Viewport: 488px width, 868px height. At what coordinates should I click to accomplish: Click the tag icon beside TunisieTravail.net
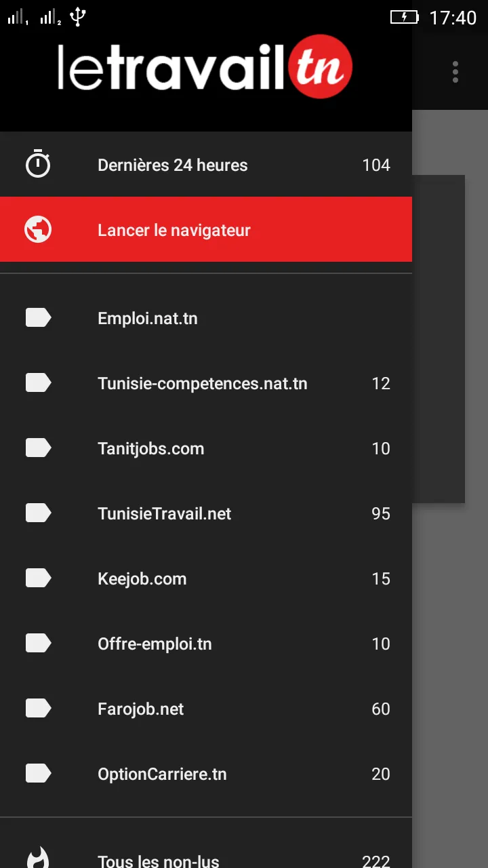click(38, 513)
